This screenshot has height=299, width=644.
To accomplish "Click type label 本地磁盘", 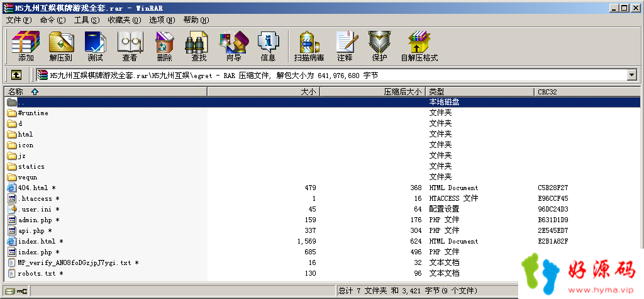I will pyautogui.click(x=445, y=102).
